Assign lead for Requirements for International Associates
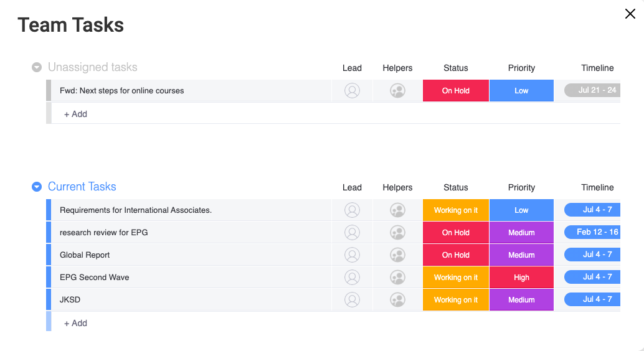644x351 pixels. 352,210
